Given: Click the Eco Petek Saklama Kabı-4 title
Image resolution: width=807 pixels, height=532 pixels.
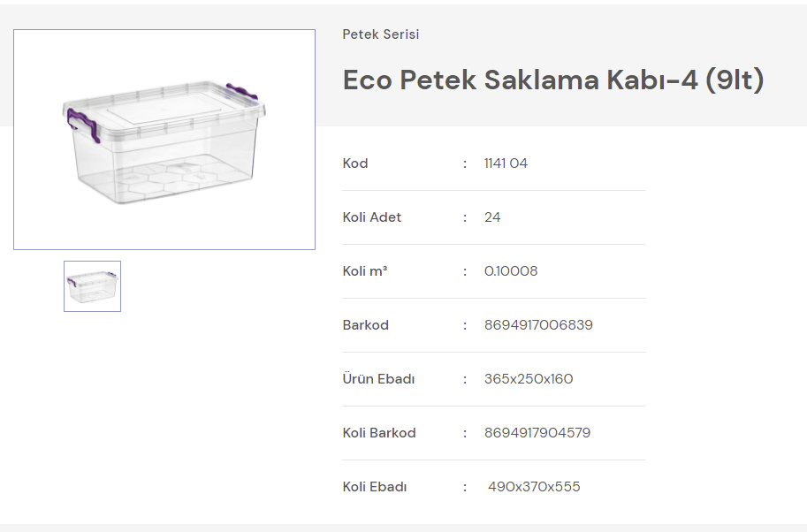Looking at the screenshot, I should pos(552,80).
